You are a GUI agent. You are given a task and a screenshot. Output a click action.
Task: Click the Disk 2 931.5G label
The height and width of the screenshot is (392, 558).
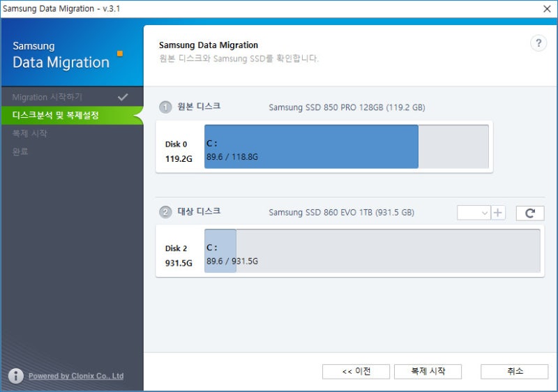(179, 256)
